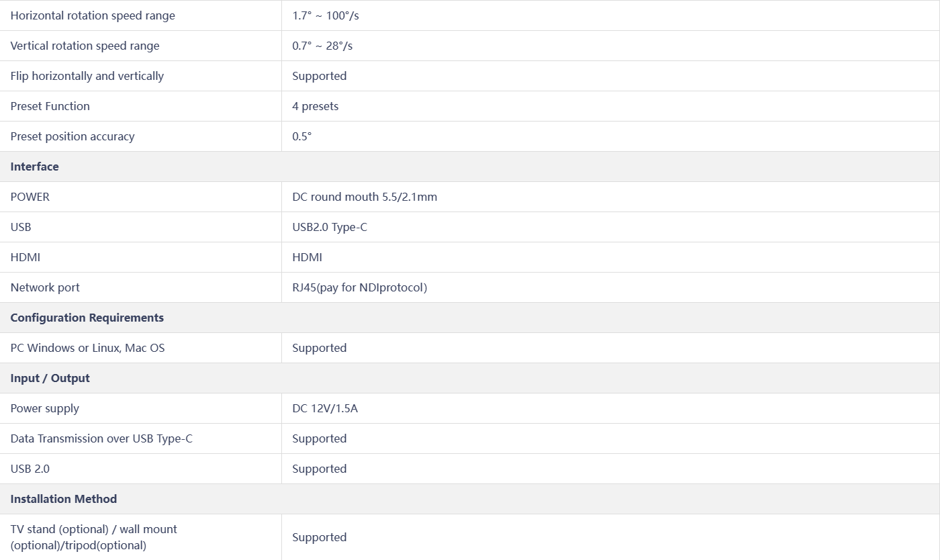The height and width of the screenshot is (560, 940).
Task: Click the TV stand / wall mount label
Action: click(x=94, y=537)
